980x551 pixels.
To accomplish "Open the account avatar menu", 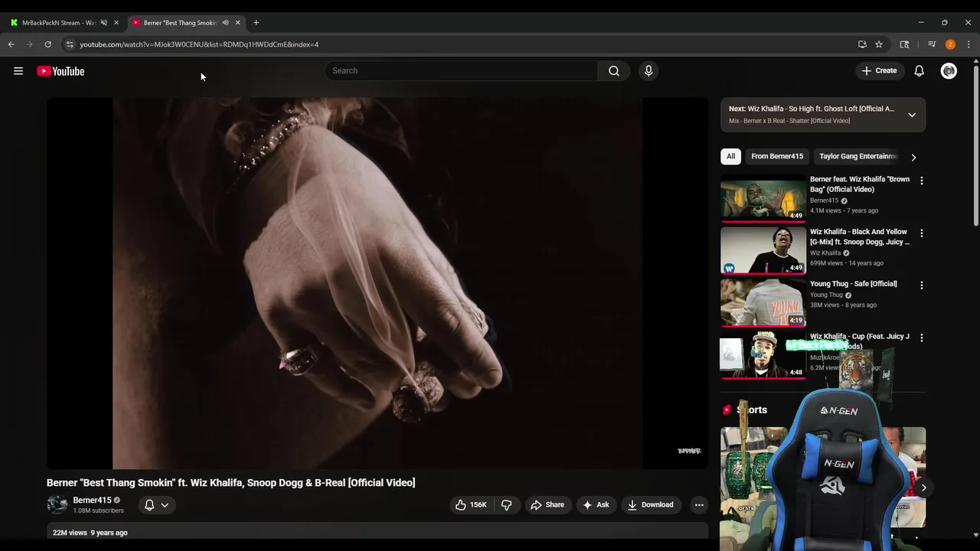I will pyautogui.click(x=949, y=71).
